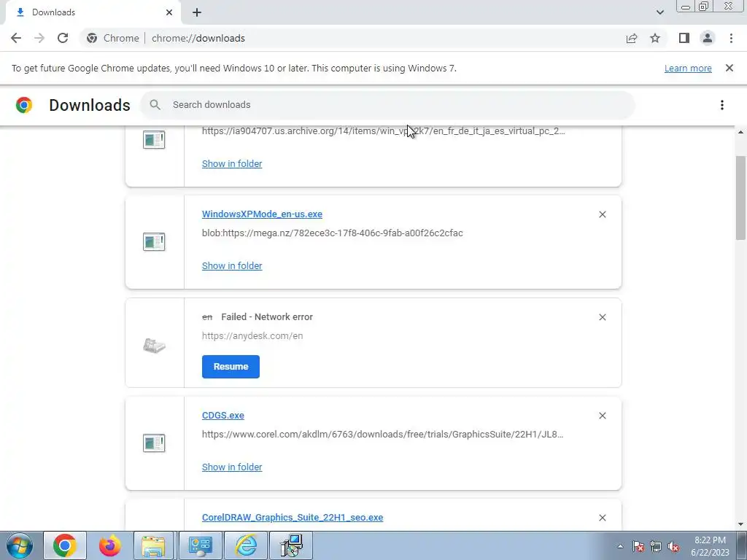
Task: Open the CorelDRAW_Graphics_Suite_22H1_seo.exe link
Action: [x=293, y=518]
